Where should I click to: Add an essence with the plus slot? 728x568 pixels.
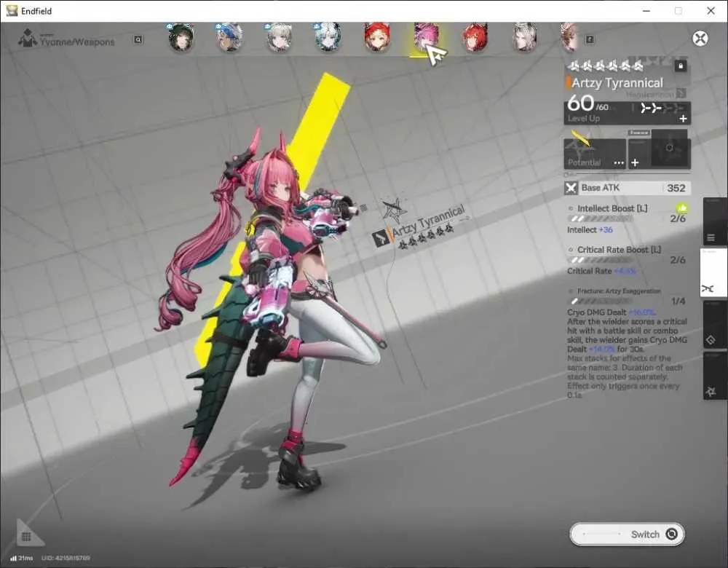coord(635,162)
